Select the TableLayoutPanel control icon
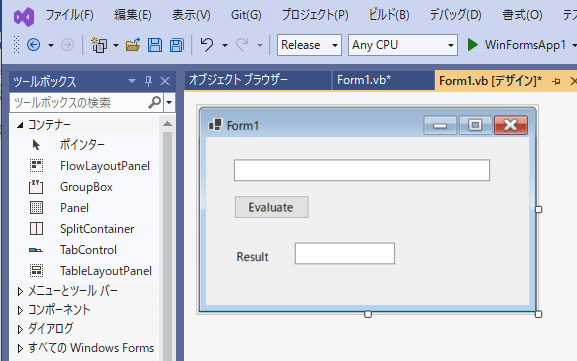 36,270
